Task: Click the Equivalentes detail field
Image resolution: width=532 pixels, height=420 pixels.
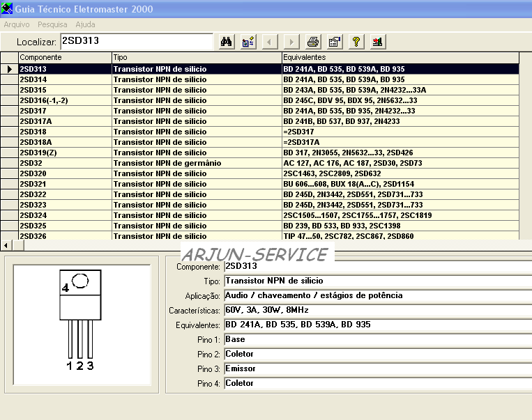Action: click(378, 325)
